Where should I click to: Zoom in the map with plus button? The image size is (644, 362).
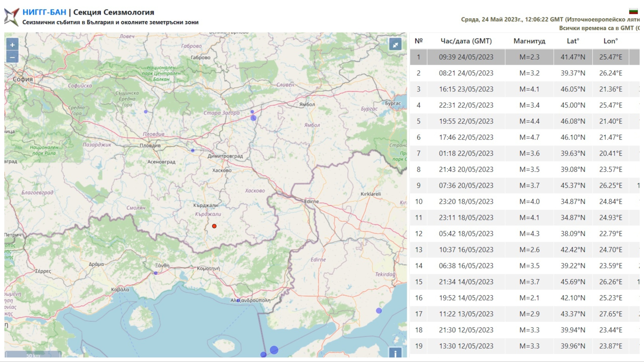pos(12,45)
